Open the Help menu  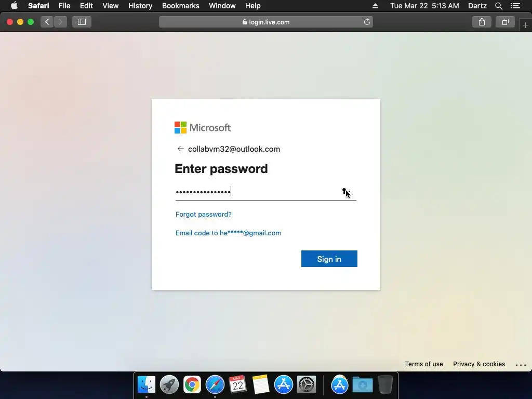tap(253, 6)
